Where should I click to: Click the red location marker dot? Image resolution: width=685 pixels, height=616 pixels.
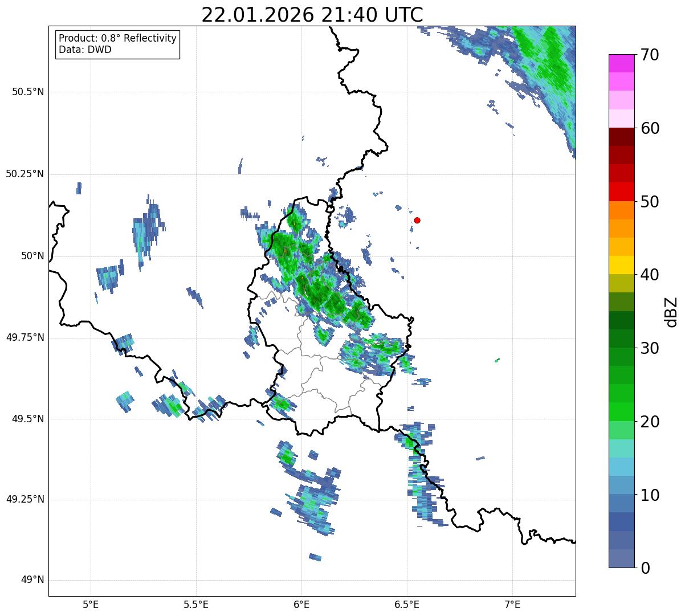[417, 220]
